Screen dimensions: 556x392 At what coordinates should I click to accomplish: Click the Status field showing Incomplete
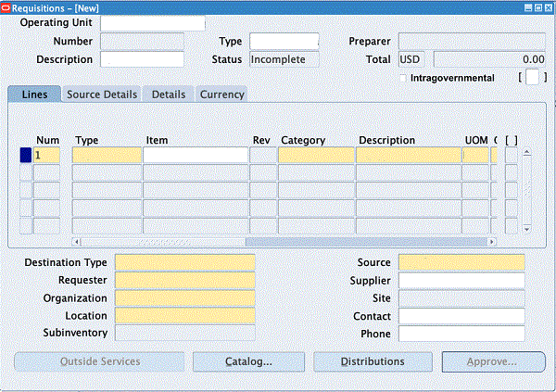(x=284, y=59)
